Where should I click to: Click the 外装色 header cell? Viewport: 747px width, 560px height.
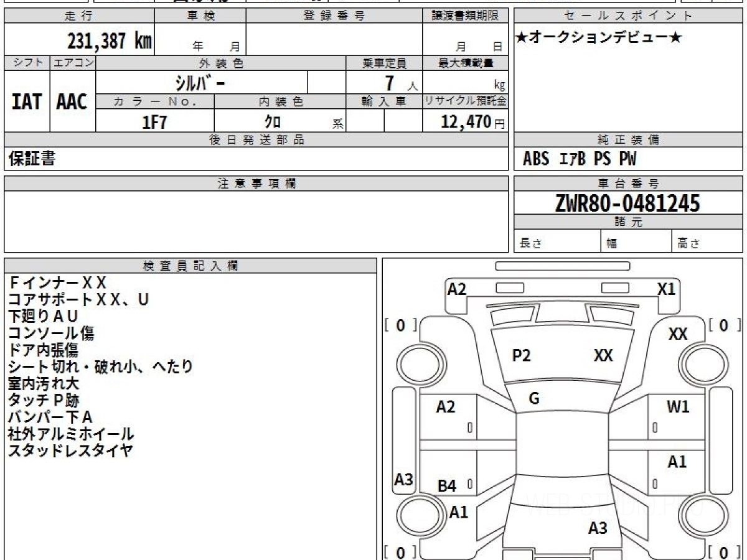(221, 63)
